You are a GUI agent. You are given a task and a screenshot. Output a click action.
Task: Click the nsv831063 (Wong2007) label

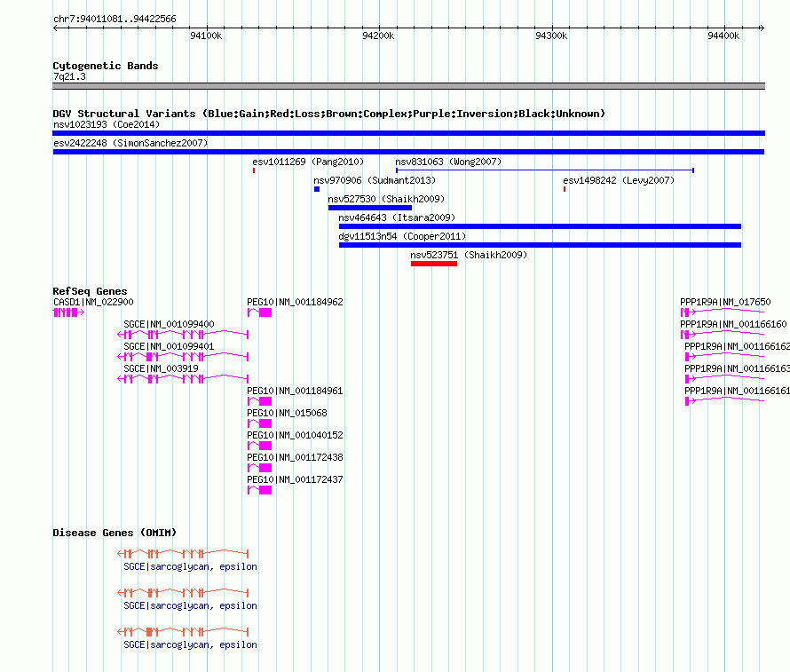click(x=448, y=162)
